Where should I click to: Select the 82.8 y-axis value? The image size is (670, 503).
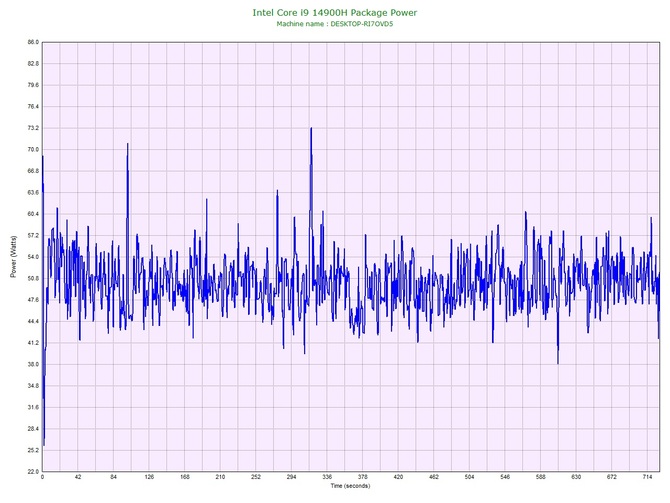(x=33, y=64)
